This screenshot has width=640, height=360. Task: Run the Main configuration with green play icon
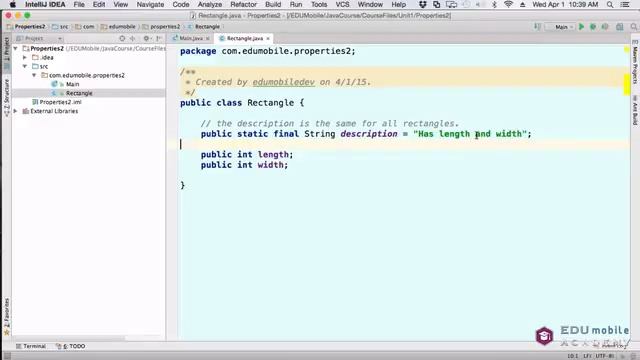581,27
